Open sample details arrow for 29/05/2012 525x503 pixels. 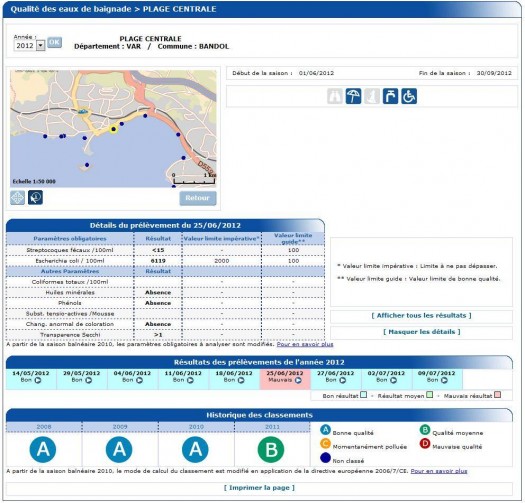point(88,380)
